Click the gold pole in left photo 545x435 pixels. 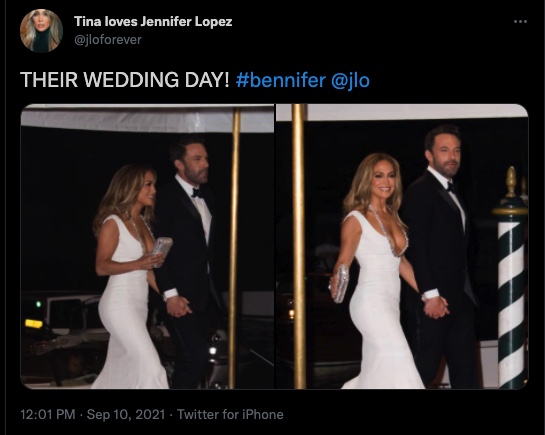coord(234,247)
